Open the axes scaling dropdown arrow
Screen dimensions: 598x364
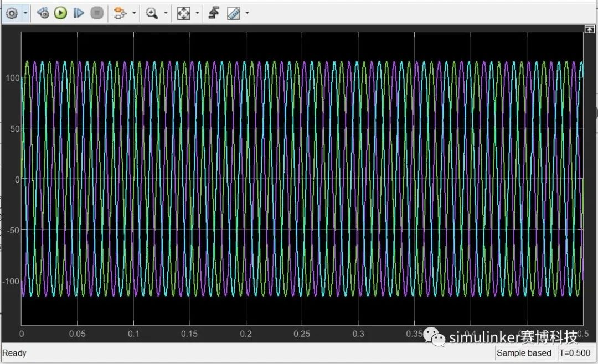coord(197,13)
